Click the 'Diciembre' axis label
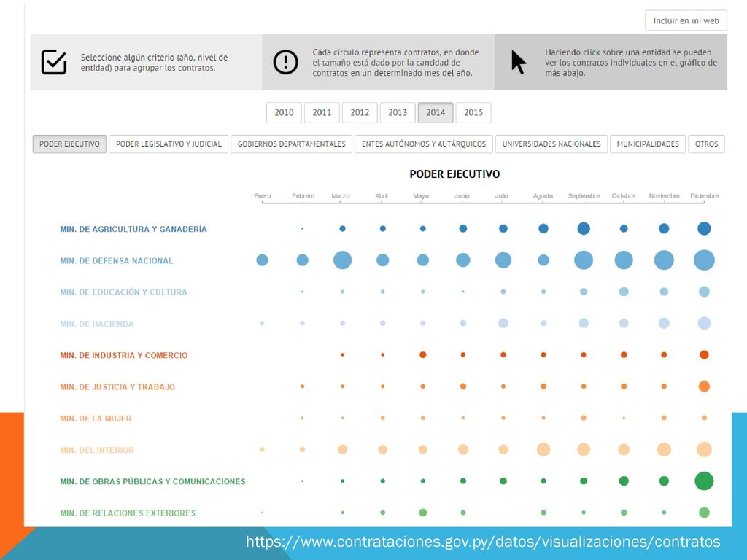This screenshot has width=747, height=560. (704, 195)
